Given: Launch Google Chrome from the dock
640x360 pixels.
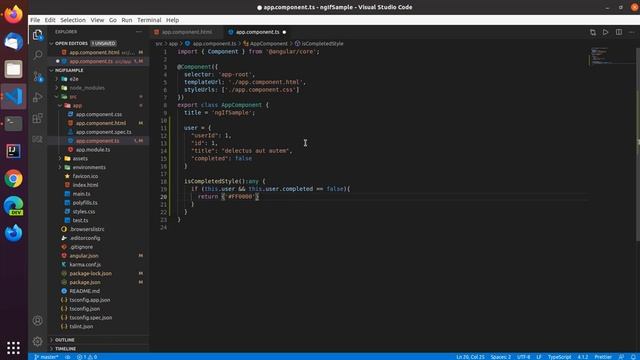Looking at the screenshot, I should [x=13, y=178].
